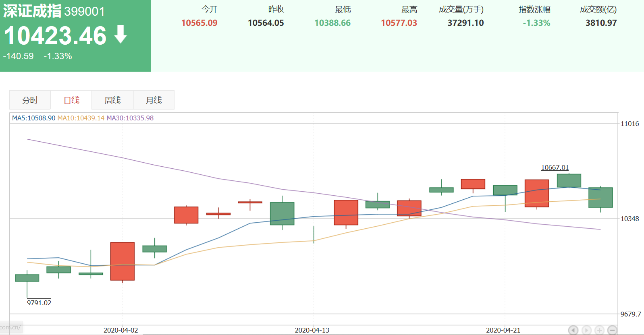Zoom in the chart with plus button
Image resolution: width=644 pixels, height=335 pixels.
pos(599,330)
